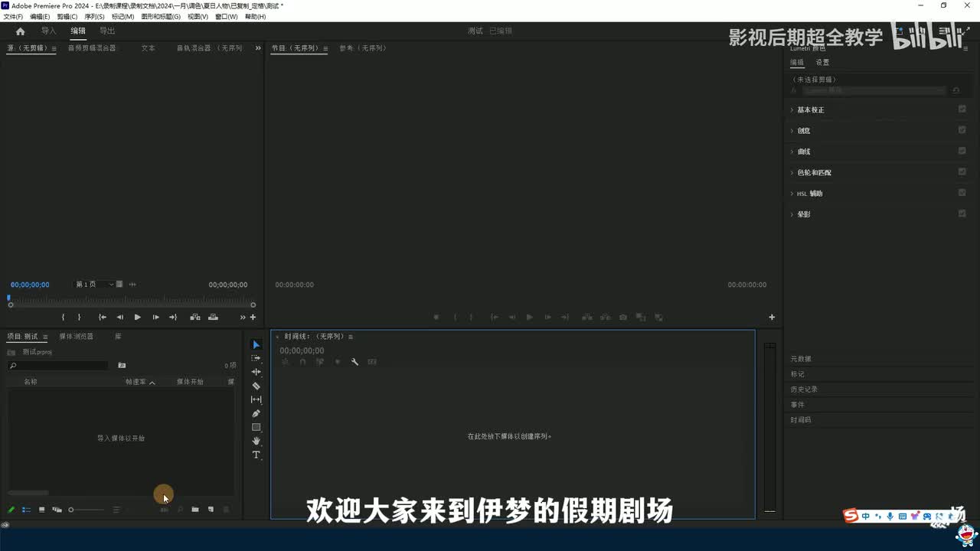Play the Source monitor clip
The height and width of the screenshot is (551, 980).
pos(137,317)
